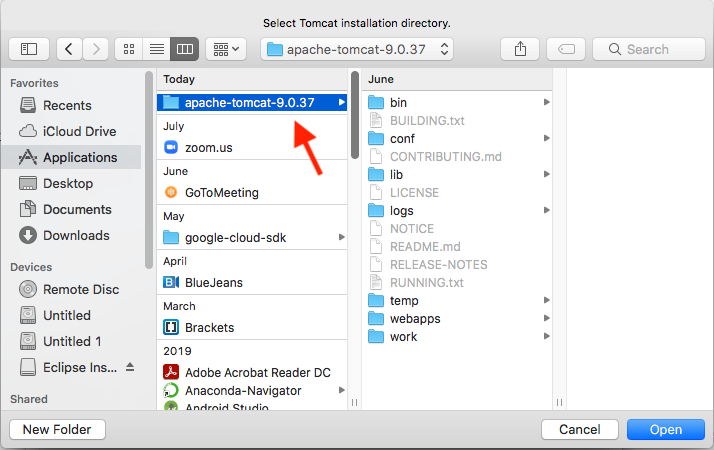
Task: Select iCloud Drive in the sidebar
Action: click(71, 131)
